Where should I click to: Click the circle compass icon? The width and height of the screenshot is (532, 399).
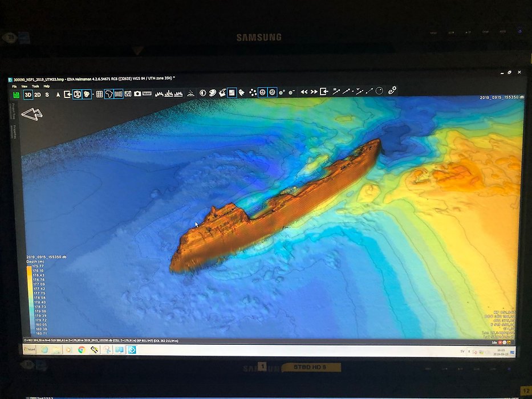click(x=380, y=91)
